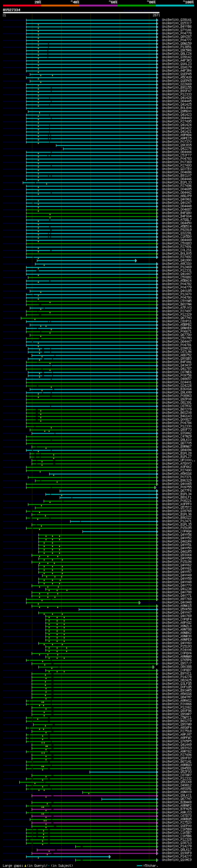Select the UniRef100_Q39831 label
The width and height of the screenshot is (197, 868).
pyautogui.click(x=177, y=349)
